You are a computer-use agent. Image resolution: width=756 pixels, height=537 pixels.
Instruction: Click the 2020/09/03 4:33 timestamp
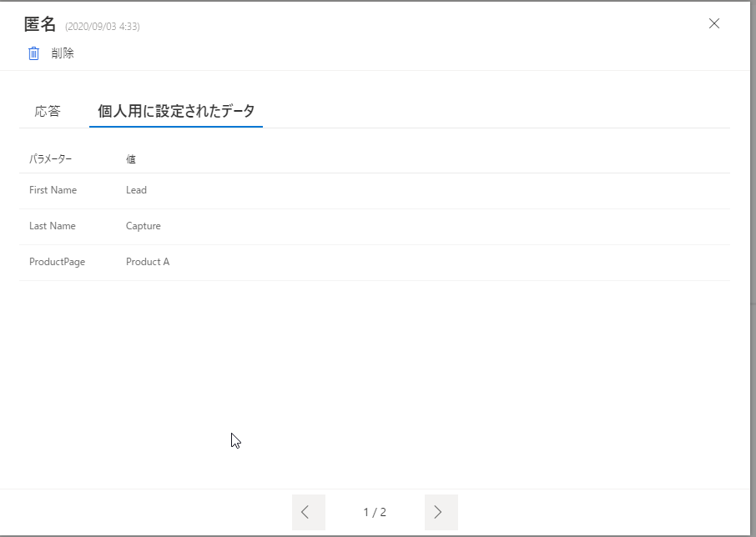pos(103,27)
